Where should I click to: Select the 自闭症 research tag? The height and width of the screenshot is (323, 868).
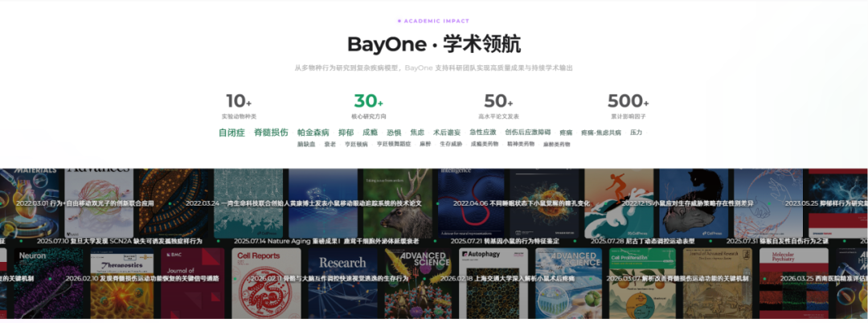point(231,133)
